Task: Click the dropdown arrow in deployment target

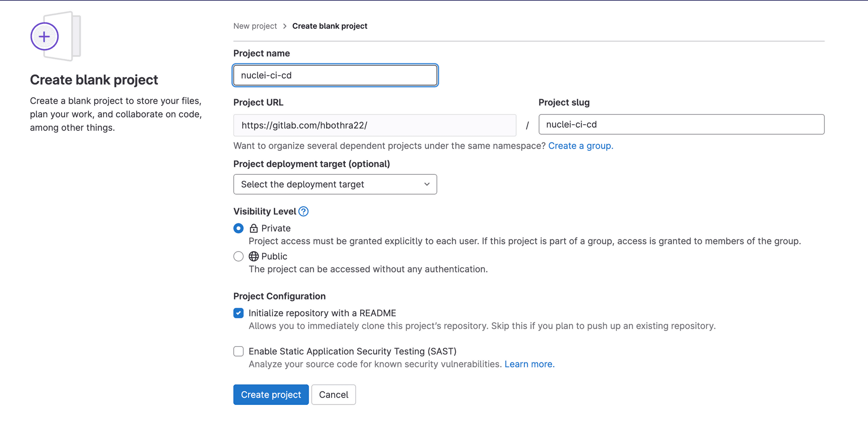Action: pos(427,184)
